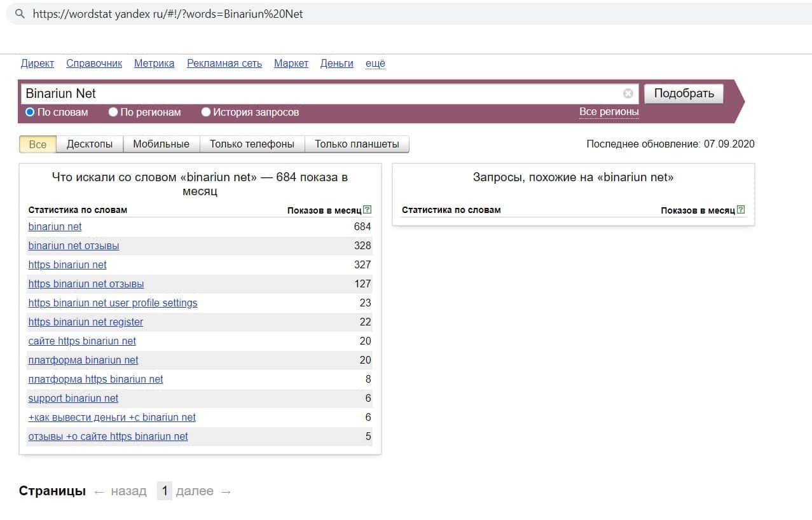This screenshot has width=812, height=520.
Task: Clear the search field with the X icon
Action: pos(628,93)
